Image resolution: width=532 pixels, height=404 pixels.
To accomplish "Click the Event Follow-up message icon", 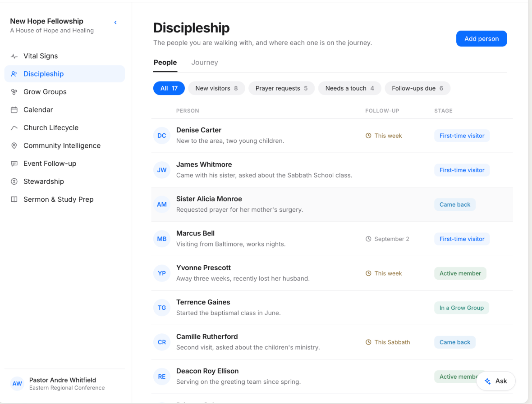I will [x=14, y=163].
